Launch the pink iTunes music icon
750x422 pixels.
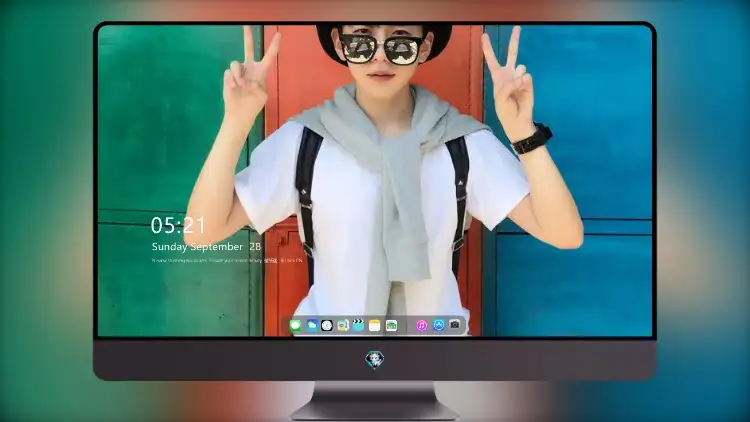[421, 325]
